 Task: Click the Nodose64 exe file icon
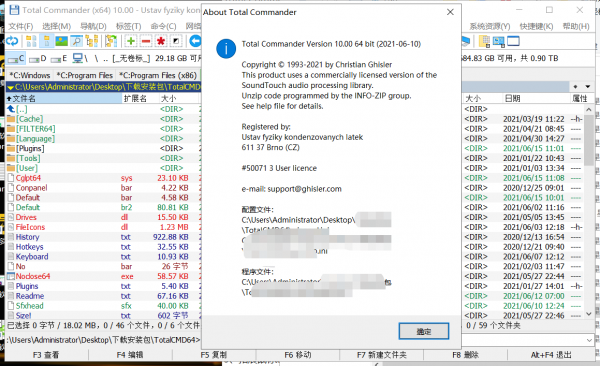(x=11, y=276)
